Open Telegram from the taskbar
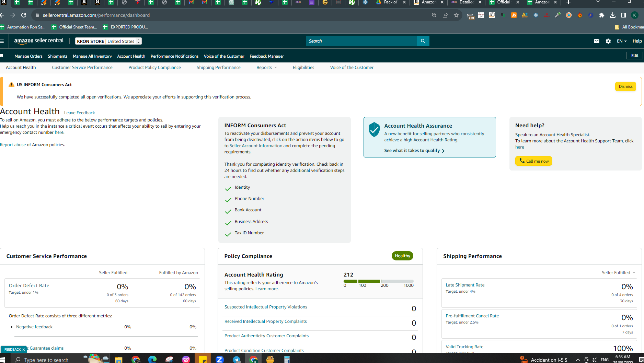The image size is (644, 363). pyautogui.click(x=237, y=359)
